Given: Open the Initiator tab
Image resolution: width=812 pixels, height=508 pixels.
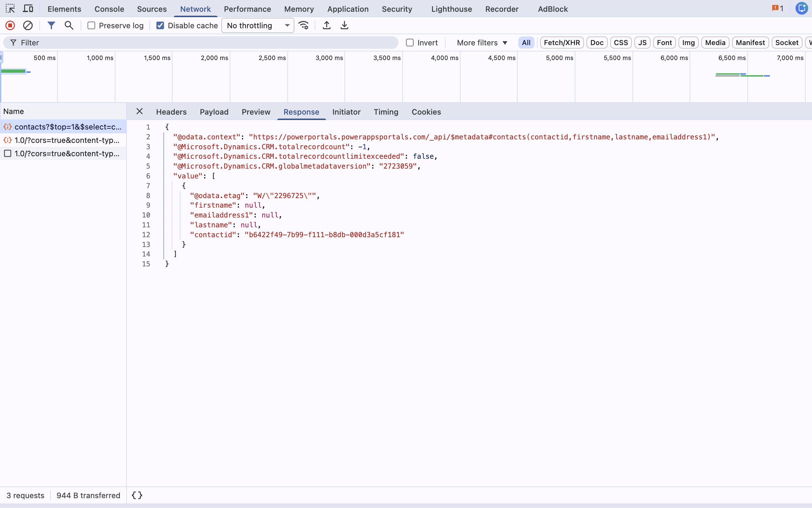Looking at the screenshot, I should coord(346,112).
